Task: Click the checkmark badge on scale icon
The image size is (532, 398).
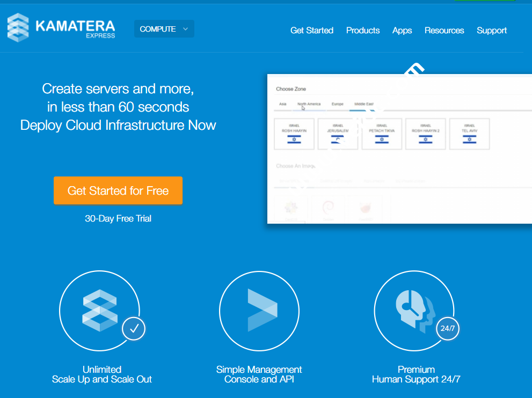Action: [x=134, y=329]
